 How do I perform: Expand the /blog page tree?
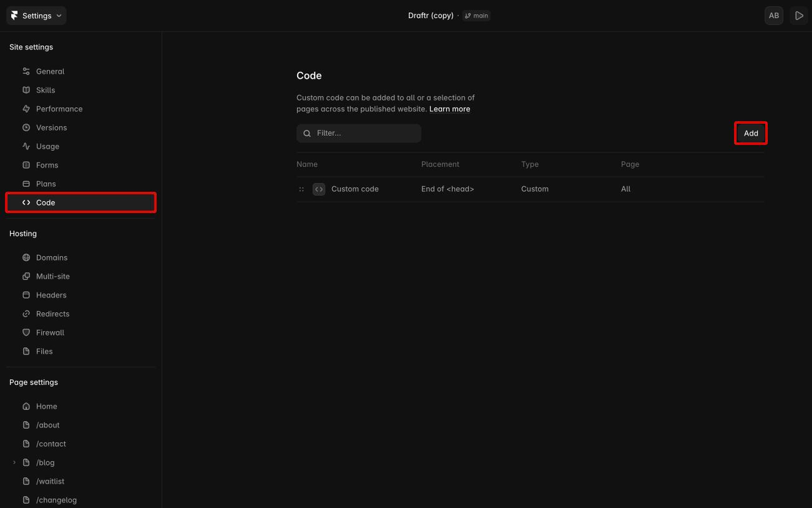tap(14, 463)
